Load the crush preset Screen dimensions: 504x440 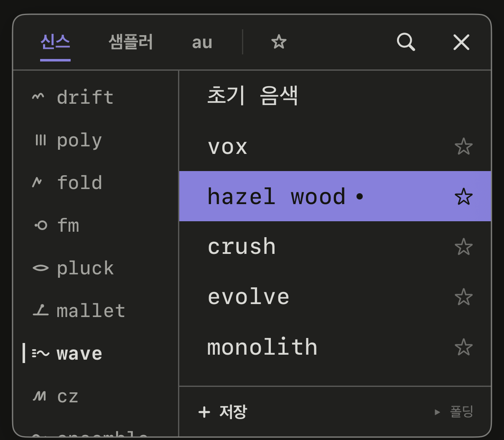335,246
